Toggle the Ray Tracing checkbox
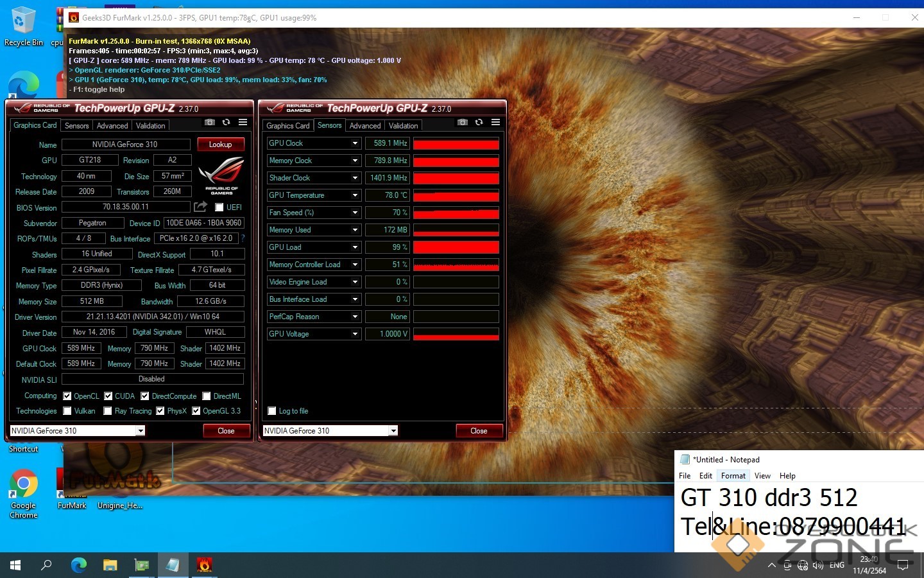 click(108, 411)
